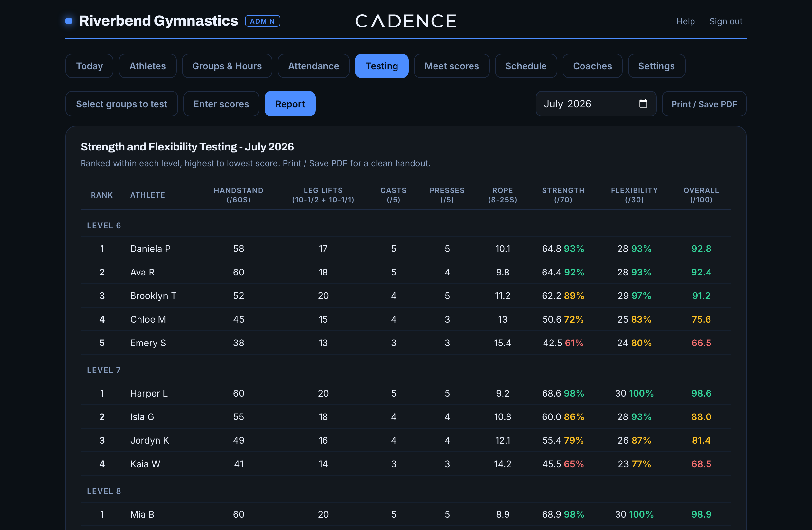The width and height of the screenshot is (812, 530).
Task: Choose Select groups to test
Action: [121, 104]
